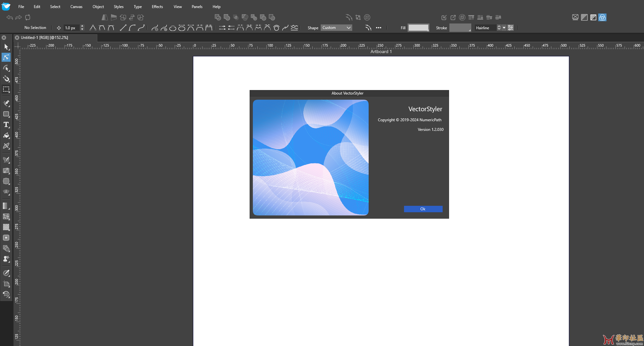Image resolution: width=644 pixels, height=346 pixels.
Task: Click the straight line segment icon
Action: (123, 28)
